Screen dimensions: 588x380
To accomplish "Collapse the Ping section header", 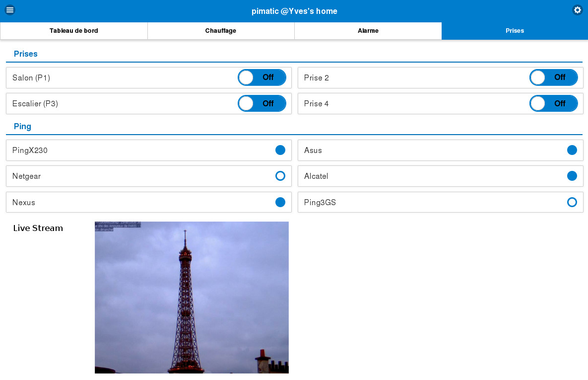I will [23, 126].
